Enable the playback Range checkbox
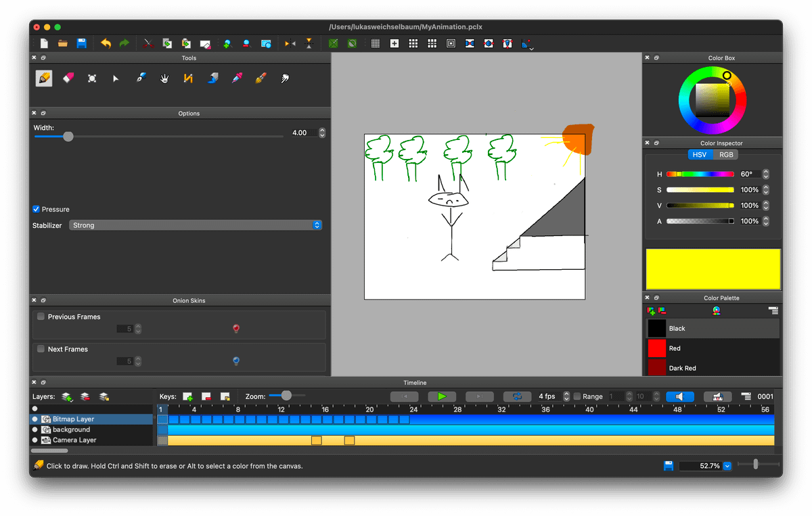The width and height of the screenshot is (812, 516). click(x=577, y=396)
